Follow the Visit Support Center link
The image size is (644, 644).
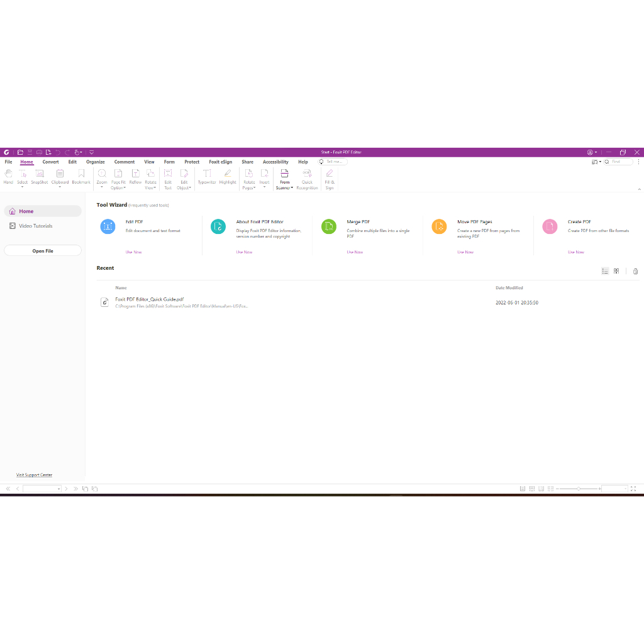(x=34, y=475)
